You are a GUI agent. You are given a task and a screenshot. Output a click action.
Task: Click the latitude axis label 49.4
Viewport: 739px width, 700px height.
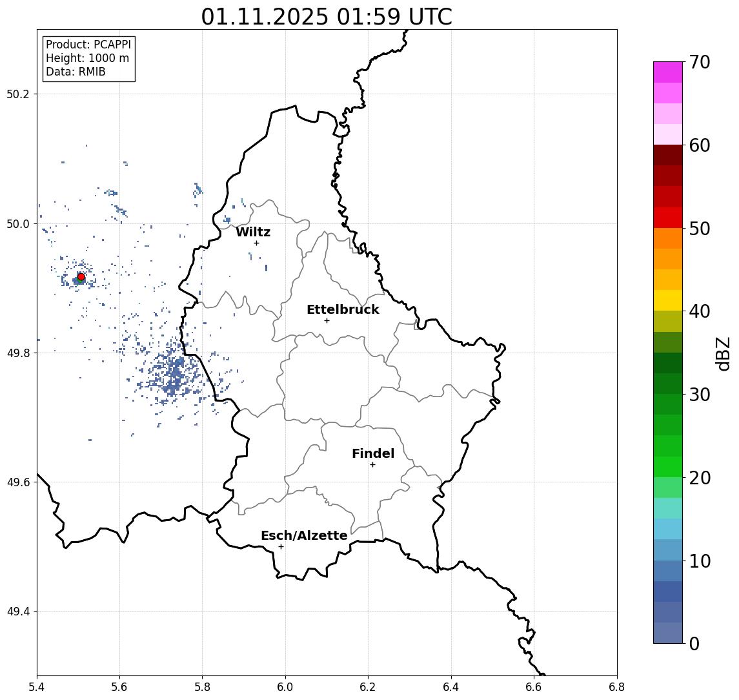pyautogui.click(x=18, y=612)
